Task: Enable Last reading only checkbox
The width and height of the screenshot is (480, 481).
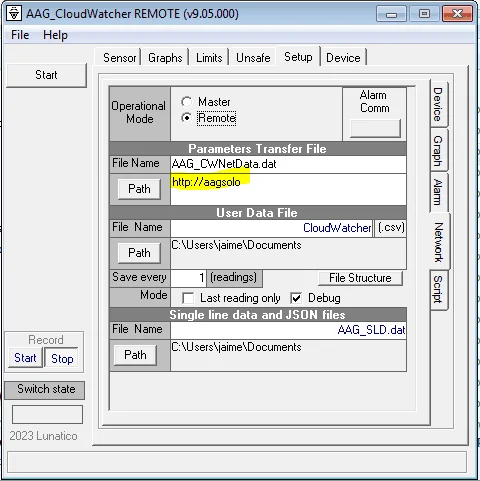Action: (x=188, y=298)
